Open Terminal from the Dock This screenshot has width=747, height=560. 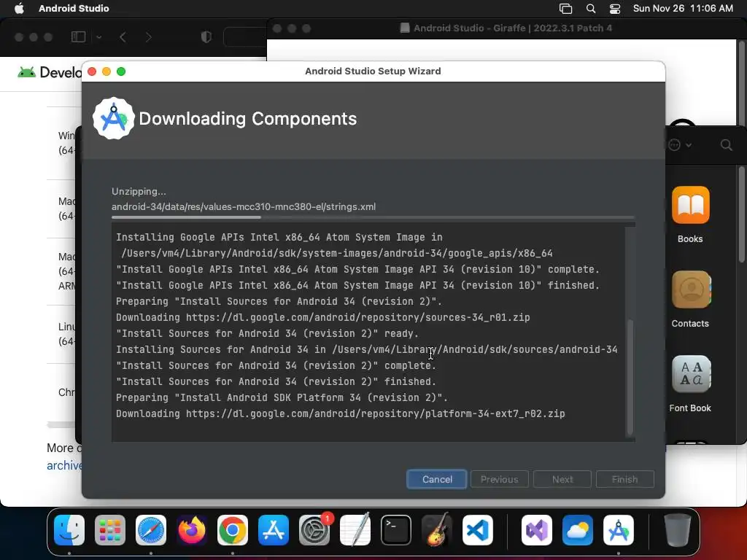396,530
